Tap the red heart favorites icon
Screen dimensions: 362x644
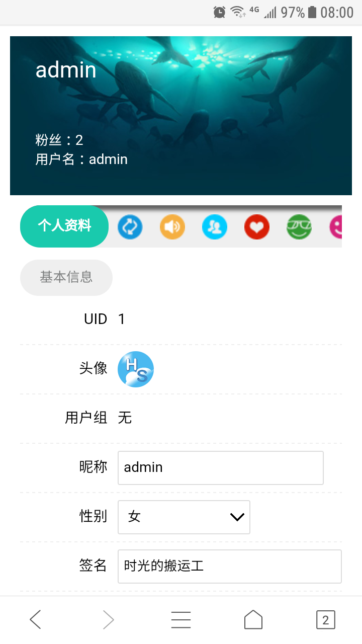coord(257,227)
